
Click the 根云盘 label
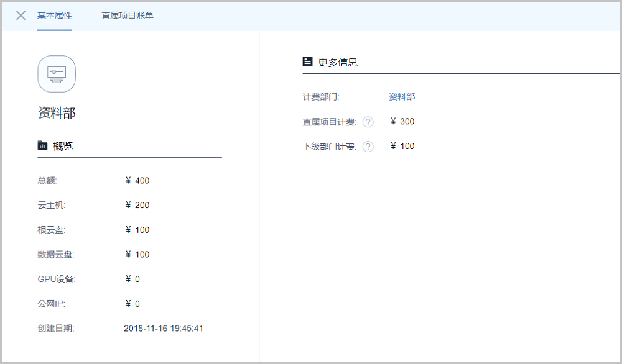coord(51,230)
